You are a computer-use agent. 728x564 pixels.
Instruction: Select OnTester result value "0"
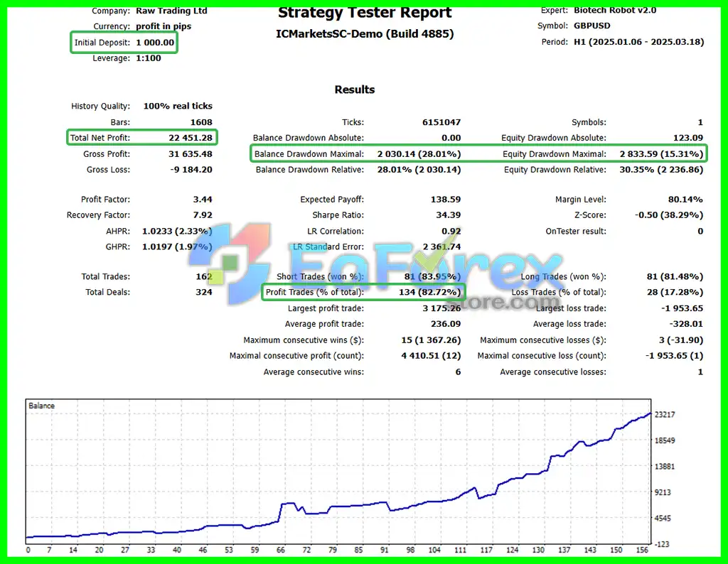point(700,231)
